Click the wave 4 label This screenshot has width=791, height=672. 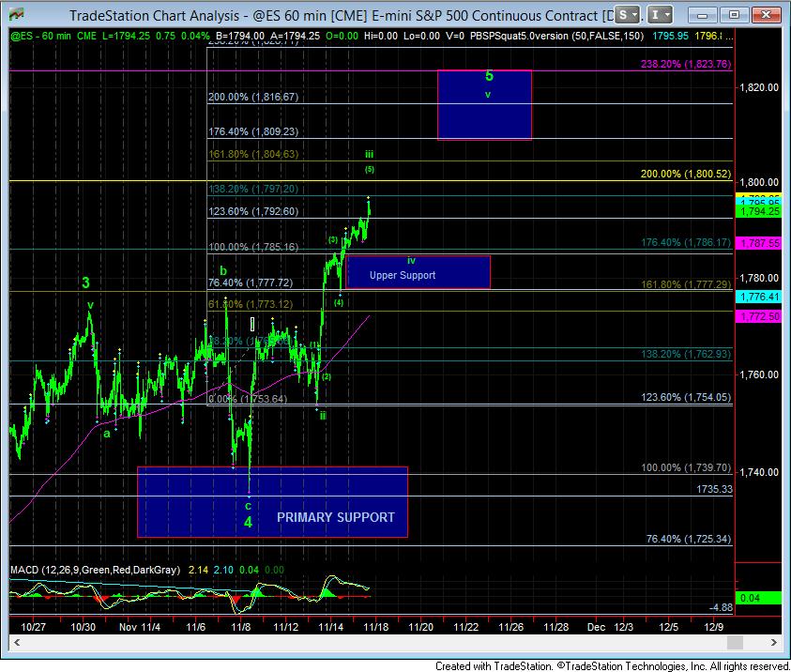click(248, 522)
